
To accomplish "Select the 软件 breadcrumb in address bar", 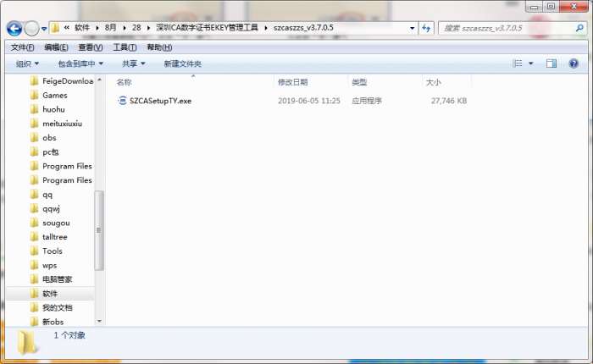I will [x=82, y=28].
